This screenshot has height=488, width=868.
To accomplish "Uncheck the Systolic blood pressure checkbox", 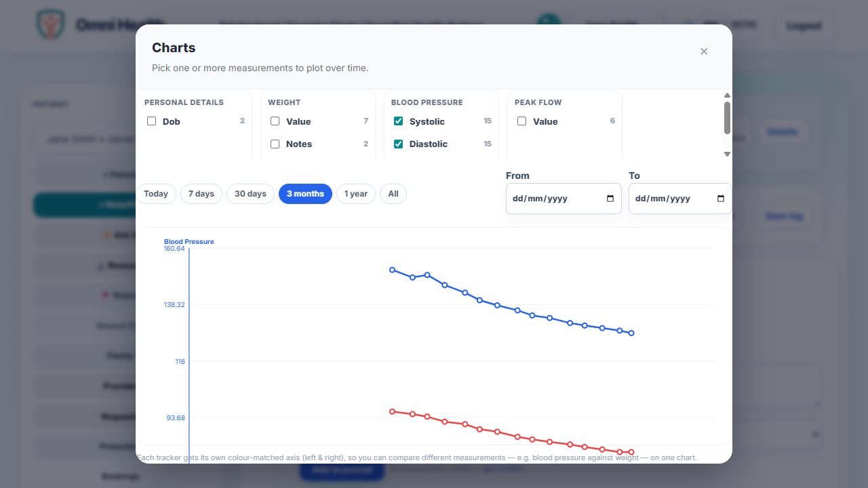I will [399, 121].
